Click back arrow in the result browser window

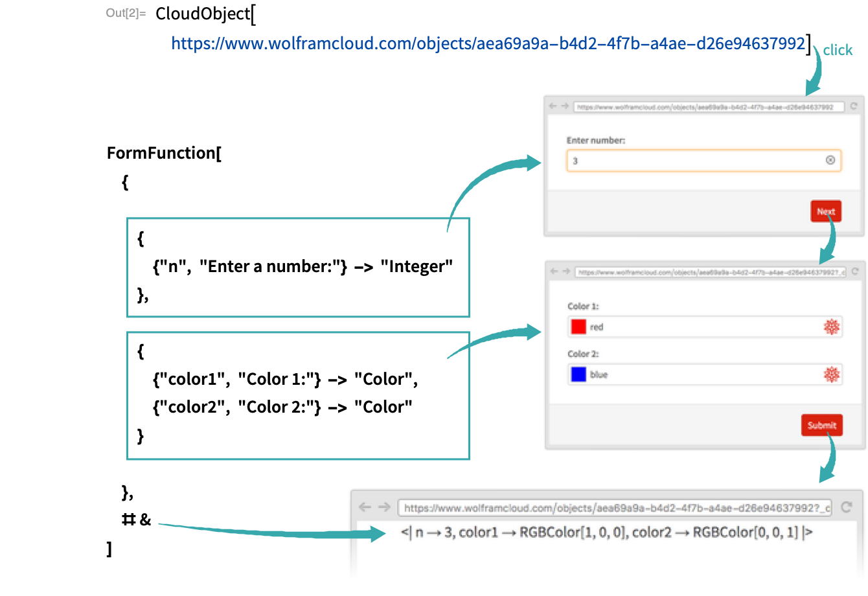click(x=365, y=508)
